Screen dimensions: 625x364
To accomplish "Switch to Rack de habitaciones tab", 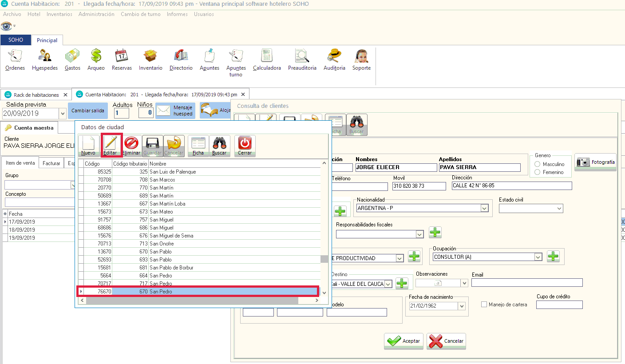I will (36, 95).
